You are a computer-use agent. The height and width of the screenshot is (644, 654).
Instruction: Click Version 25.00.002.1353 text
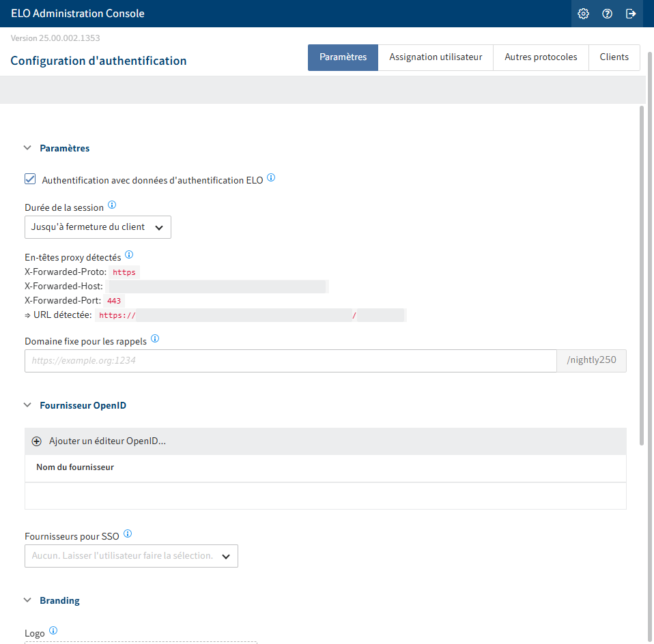[x=55, y=38]
